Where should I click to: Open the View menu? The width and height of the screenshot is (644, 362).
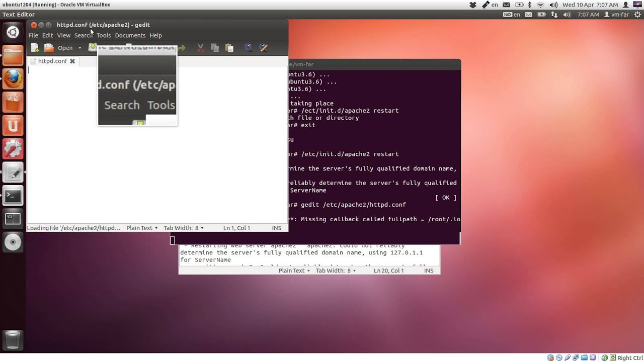[x=63, y=35]
